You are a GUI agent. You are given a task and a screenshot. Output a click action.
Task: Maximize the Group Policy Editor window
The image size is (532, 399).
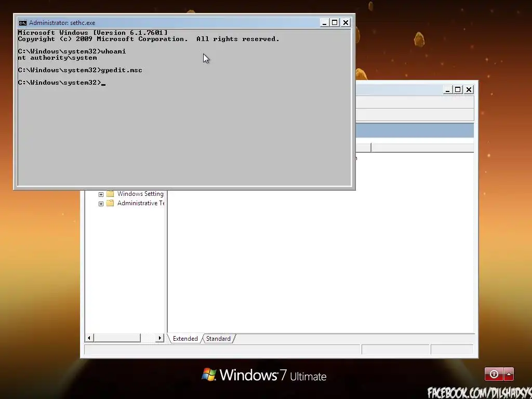pyautogui.click(x=458, y=89)
